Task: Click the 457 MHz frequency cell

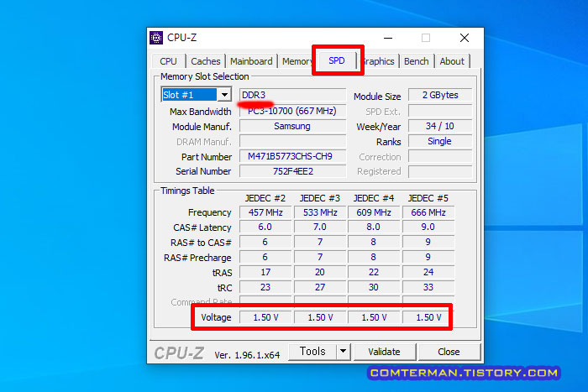Action: pyautogui.click(x=265, y=212)
